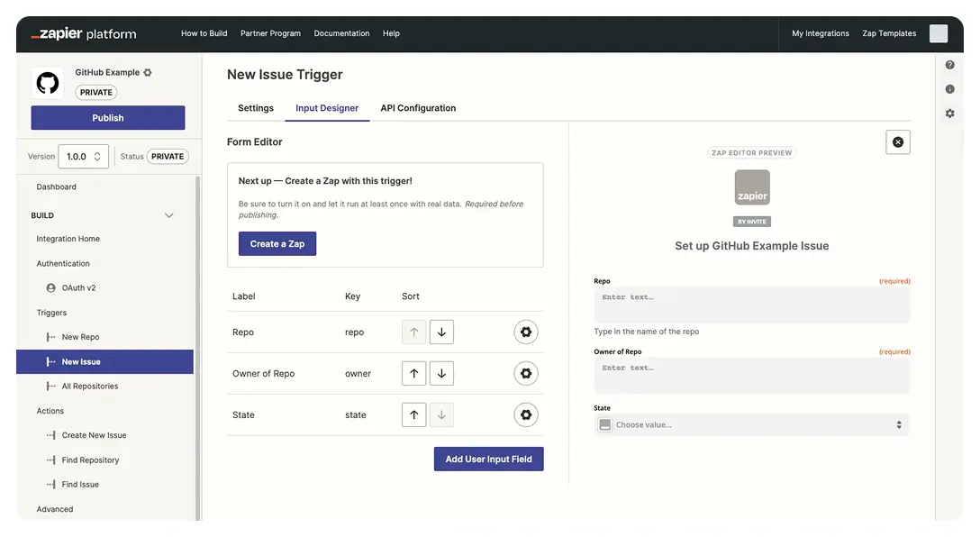The image size is (980, 537).
Task: Open How to Build menu
Action: (204, 33)
